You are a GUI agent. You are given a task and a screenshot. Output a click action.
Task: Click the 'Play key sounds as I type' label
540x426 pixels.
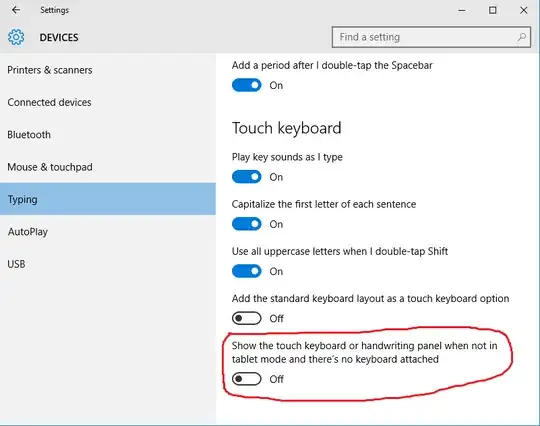click(287, 157)
